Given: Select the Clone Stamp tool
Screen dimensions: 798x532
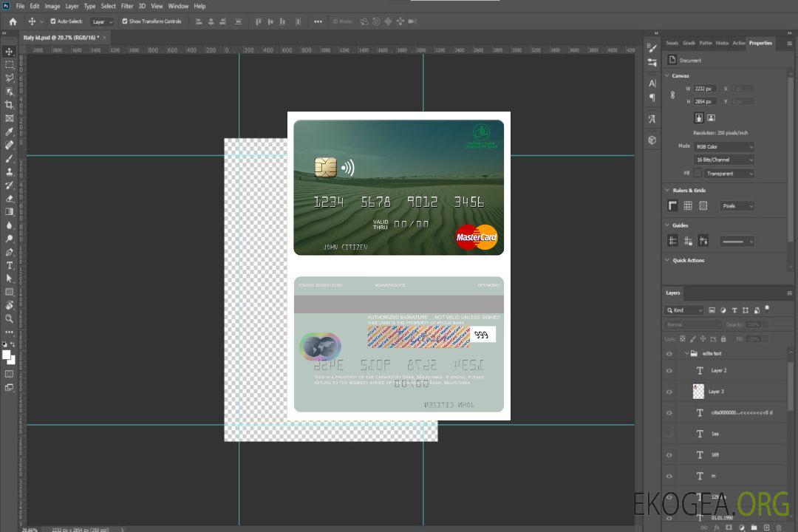Looking at the screenshot, I should 10,171.
